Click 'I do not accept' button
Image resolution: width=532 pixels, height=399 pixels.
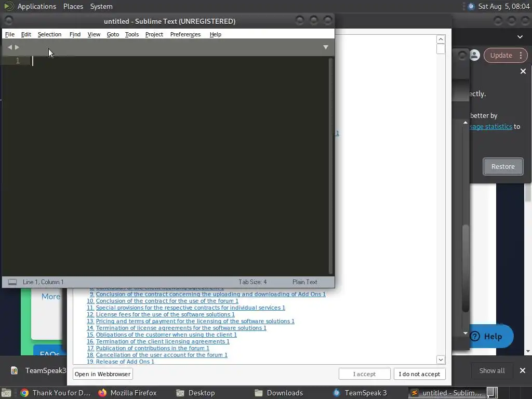(x=419, y=374)
